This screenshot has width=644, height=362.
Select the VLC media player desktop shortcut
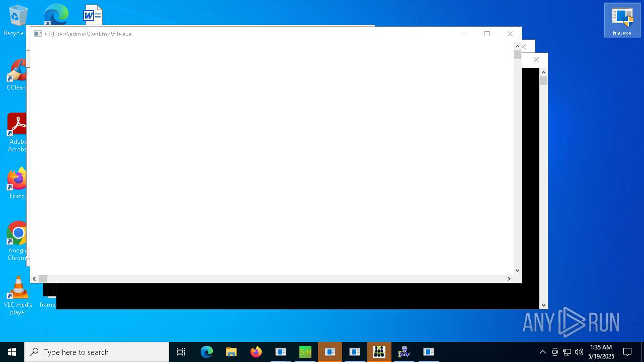pos(18,295)
